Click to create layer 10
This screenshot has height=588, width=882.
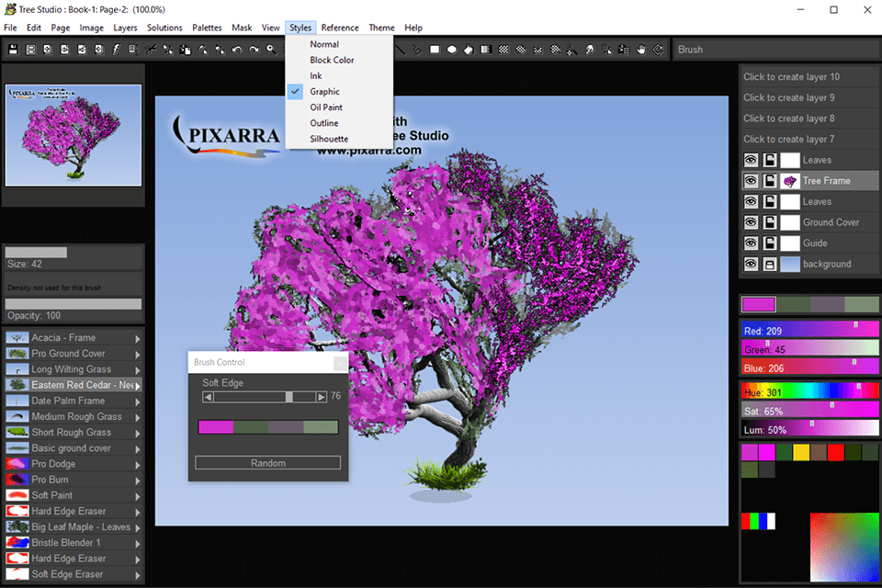(809, 77)
